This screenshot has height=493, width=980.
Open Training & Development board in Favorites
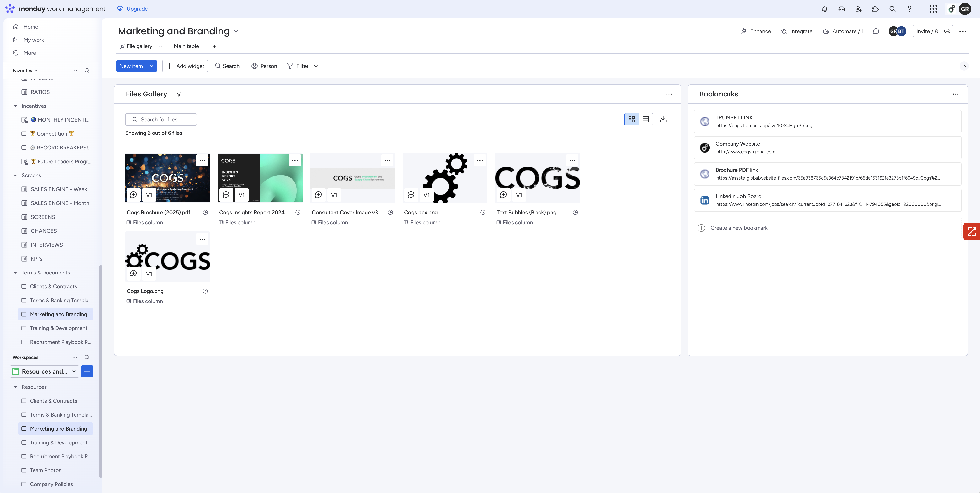click(x=59, y=328)
